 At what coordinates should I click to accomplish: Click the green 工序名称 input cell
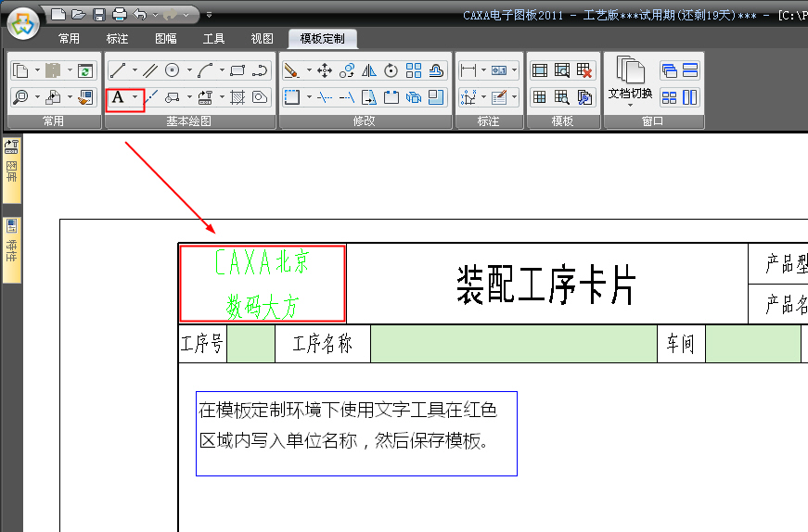[x=513, y=344]
